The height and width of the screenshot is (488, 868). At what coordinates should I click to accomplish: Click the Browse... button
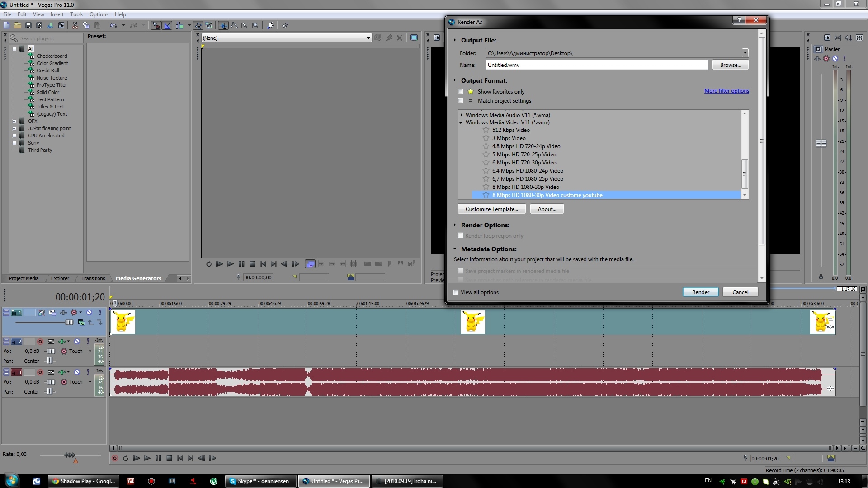730,65
